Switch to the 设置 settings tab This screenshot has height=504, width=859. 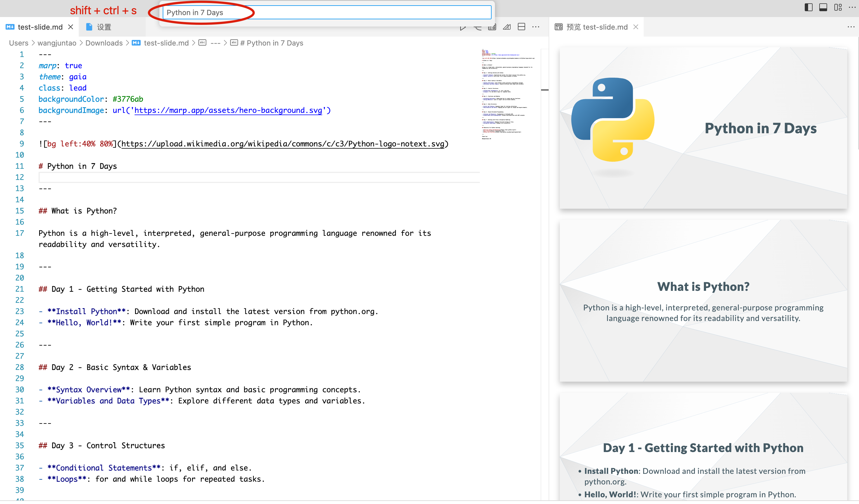point(104,27)
